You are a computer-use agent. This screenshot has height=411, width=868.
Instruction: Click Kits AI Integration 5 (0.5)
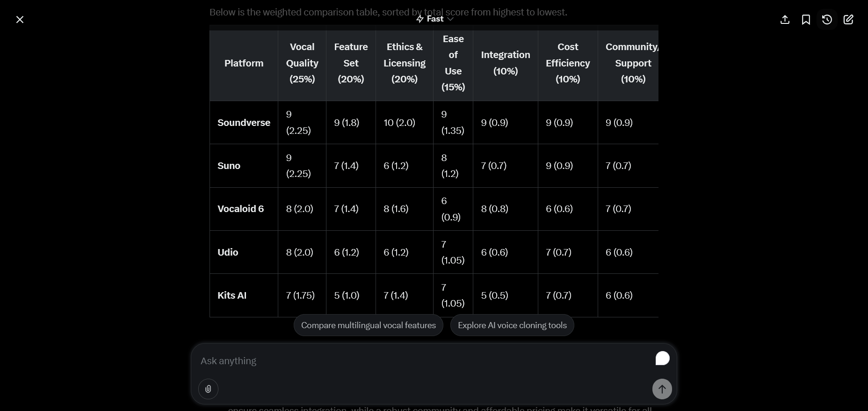[x=494, y=295]
